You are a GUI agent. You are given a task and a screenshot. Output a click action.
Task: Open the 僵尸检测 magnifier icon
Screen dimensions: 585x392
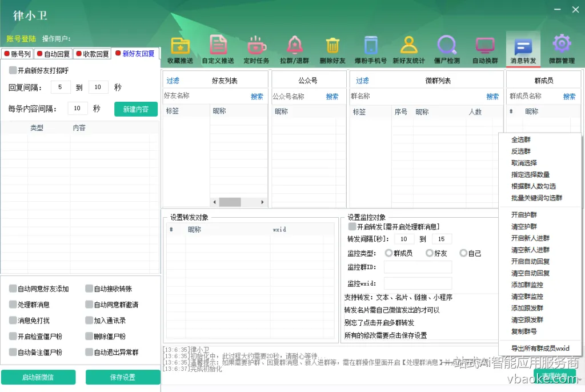point(447,50)
